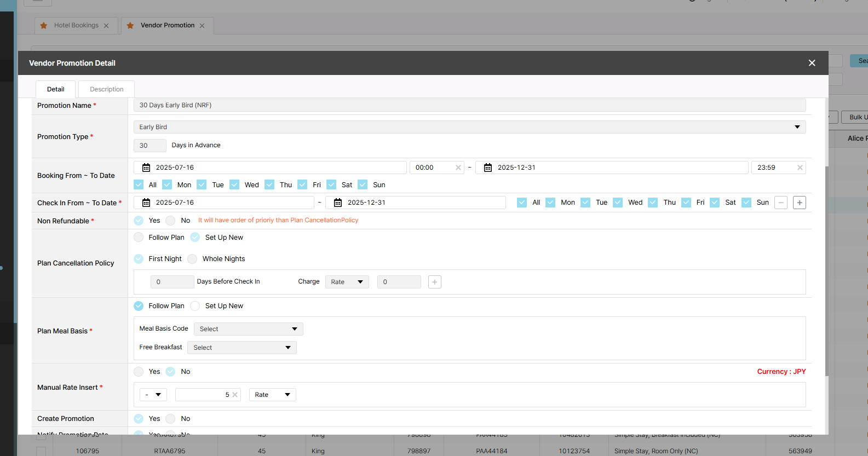
Task: Select No for Non Refundable
Action: [170, 221]
